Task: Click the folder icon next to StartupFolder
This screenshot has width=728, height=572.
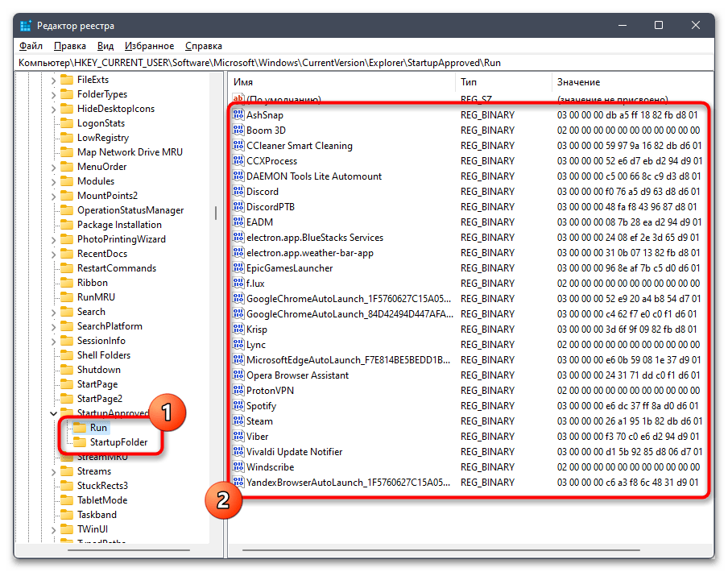Action: [x=80, y=442]
